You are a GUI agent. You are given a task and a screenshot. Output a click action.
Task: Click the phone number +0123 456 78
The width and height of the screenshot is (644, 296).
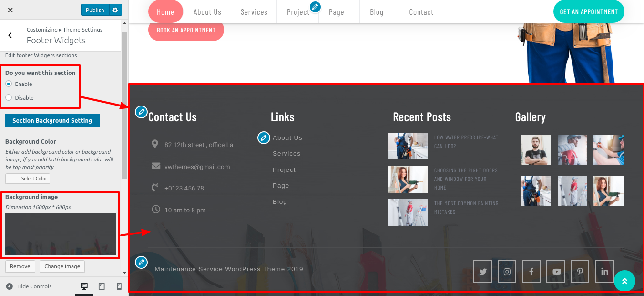pos(184,188)
